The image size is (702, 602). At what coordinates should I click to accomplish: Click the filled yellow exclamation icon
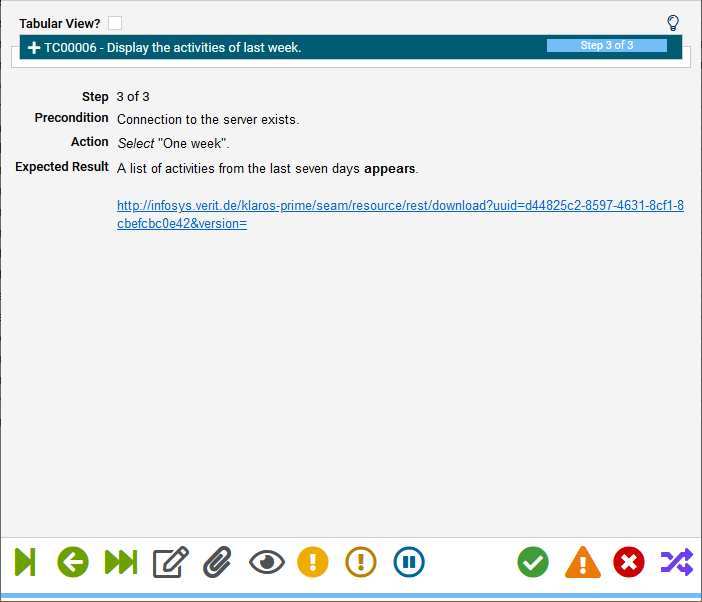[313, 562]
